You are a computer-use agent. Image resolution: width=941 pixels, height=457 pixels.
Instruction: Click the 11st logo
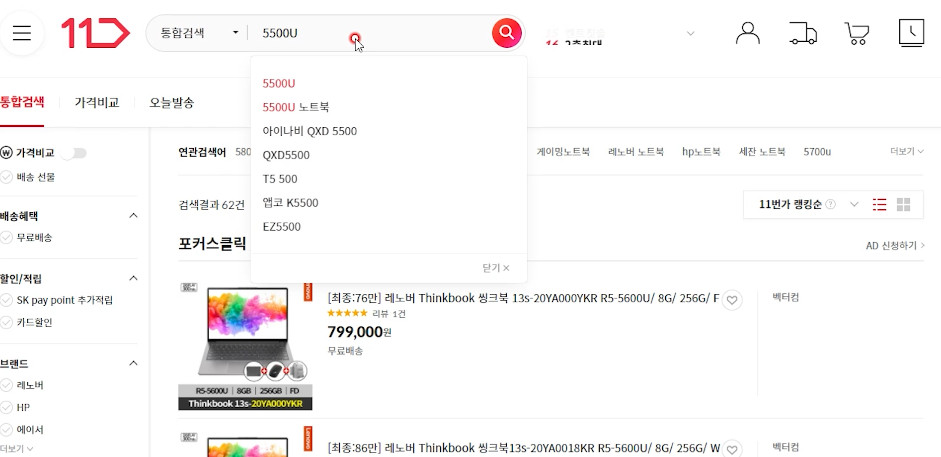click(95, 33)
